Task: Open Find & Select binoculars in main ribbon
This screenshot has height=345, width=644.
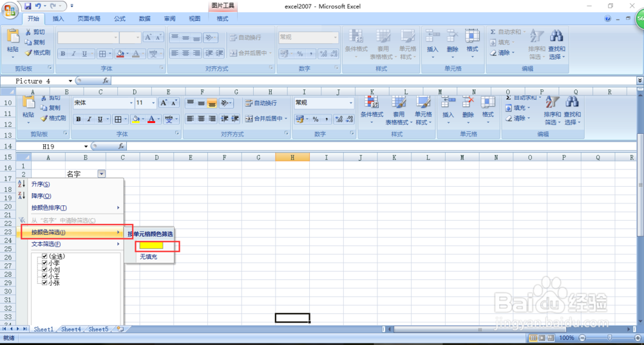Action: 557,44
